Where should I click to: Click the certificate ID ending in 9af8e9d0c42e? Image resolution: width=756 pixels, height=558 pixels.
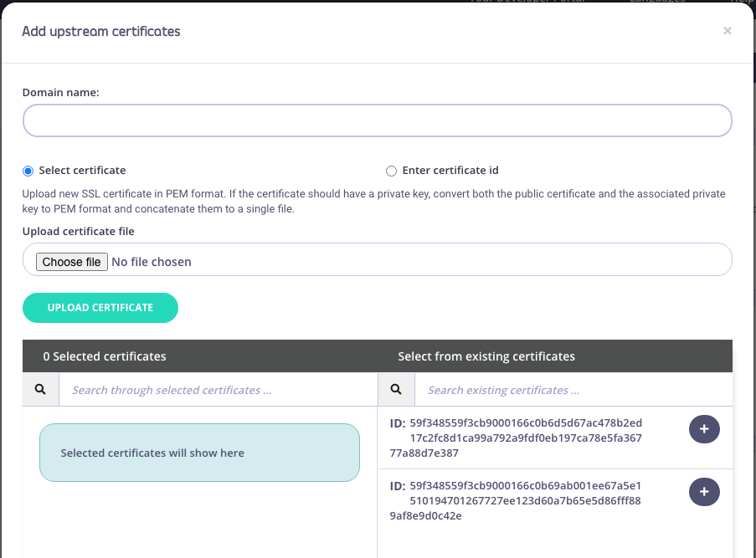click(x=525, y=500)
